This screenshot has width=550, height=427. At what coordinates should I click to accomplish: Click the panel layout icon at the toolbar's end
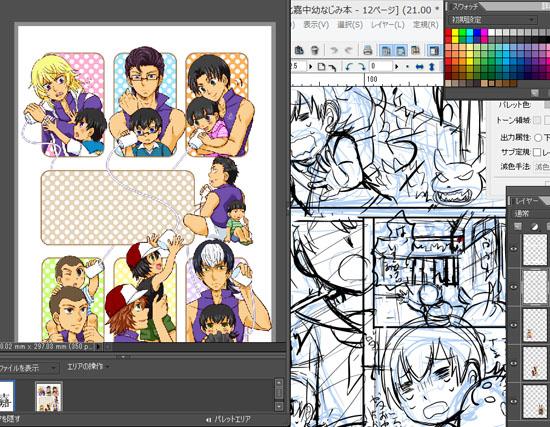[x=434, y=51]
